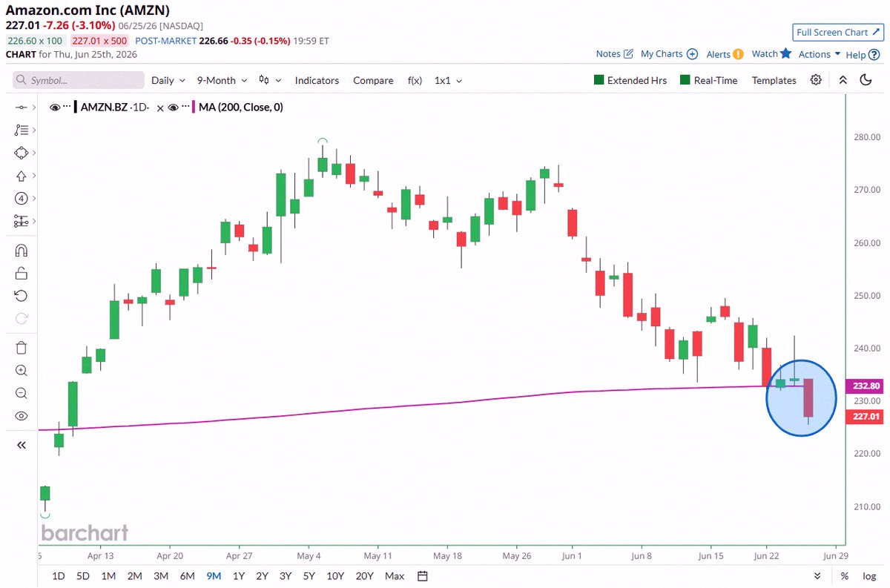Screen dimensions: 890x588
Task: Click the Notes pencil icon
Action: (x=628, y=54)
